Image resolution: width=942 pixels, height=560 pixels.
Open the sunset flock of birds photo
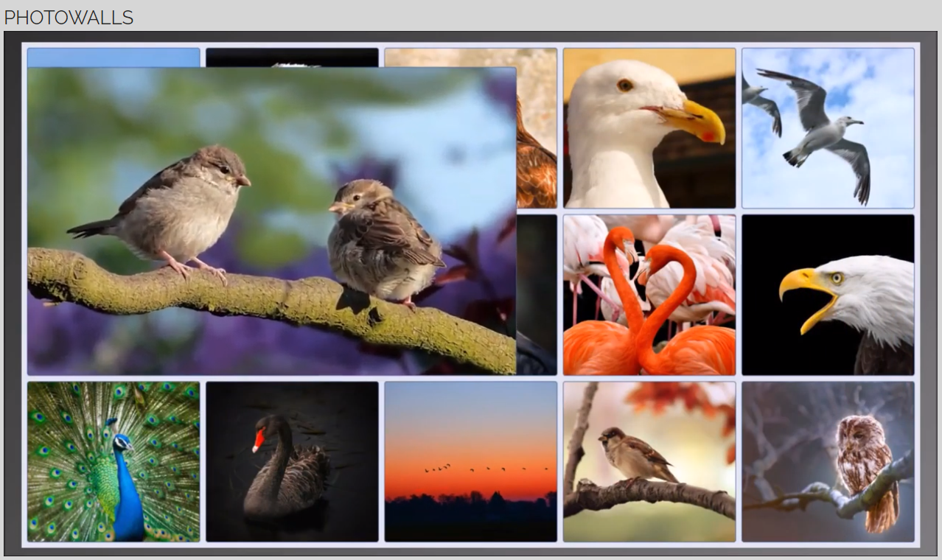tap(470, 461)
